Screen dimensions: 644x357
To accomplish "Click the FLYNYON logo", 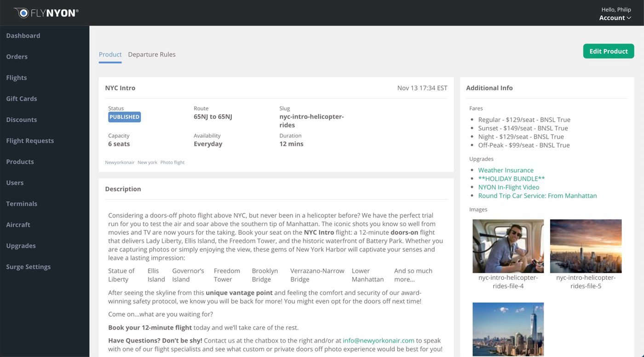I will pos(46,13).
